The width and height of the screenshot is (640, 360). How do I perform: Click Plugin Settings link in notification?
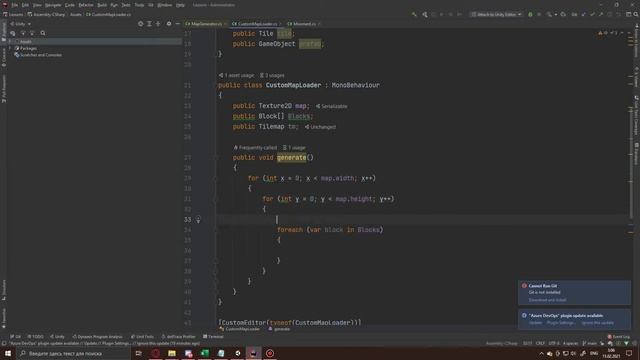(x=561, y=323)
